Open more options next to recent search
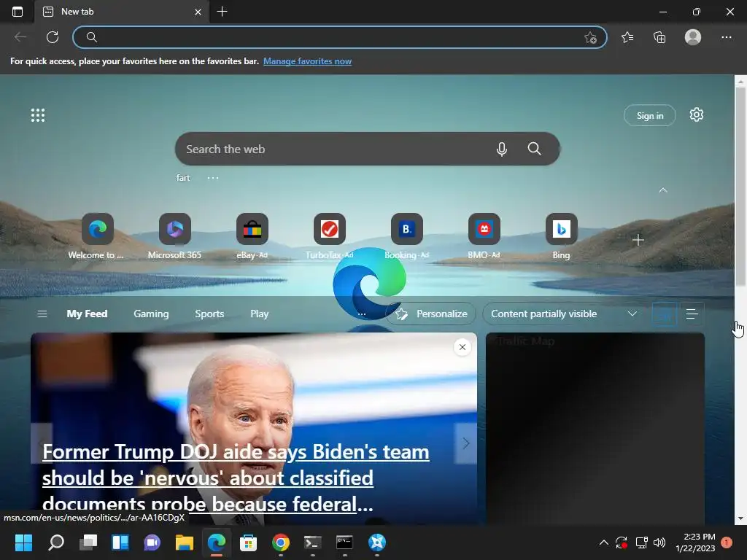Screen dimensions: 747x560 [213, 178]
